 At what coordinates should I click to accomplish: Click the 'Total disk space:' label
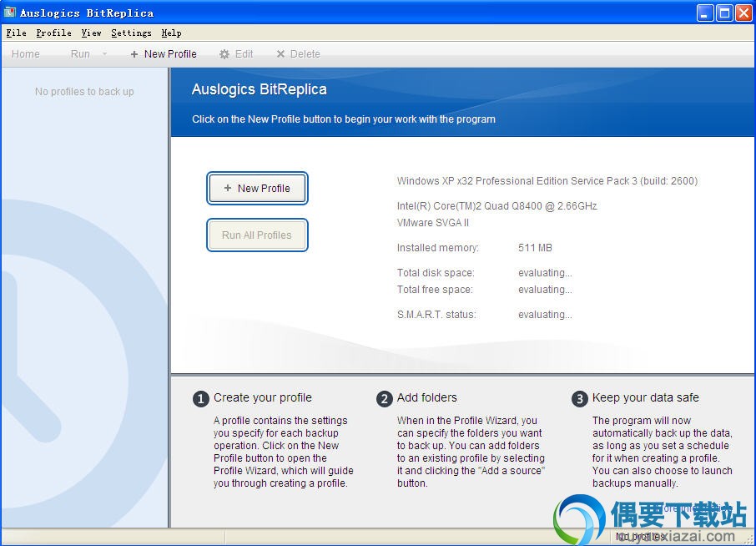[x=436, y=273]
